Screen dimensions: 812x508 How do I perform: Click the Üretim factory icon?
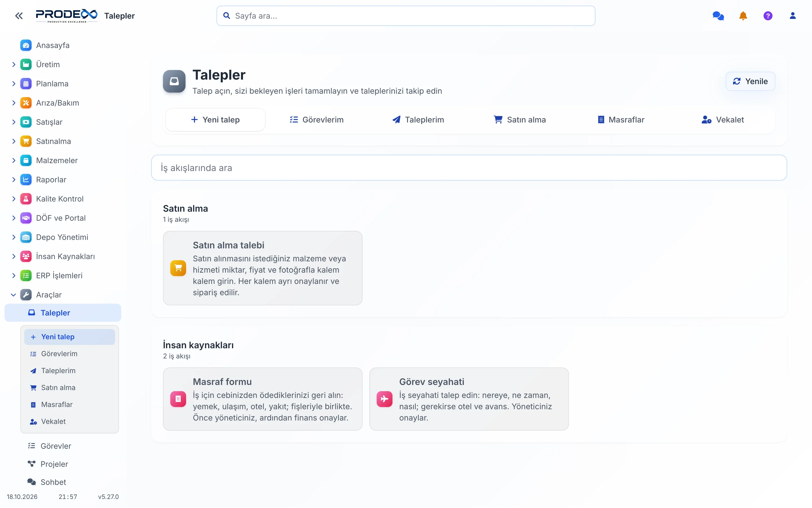click(x=26, y=65)
